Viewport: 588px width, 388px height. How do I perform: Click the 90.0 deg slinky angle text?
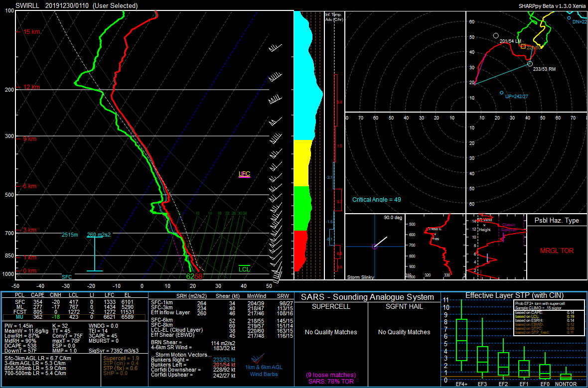[x=393, y=218]
